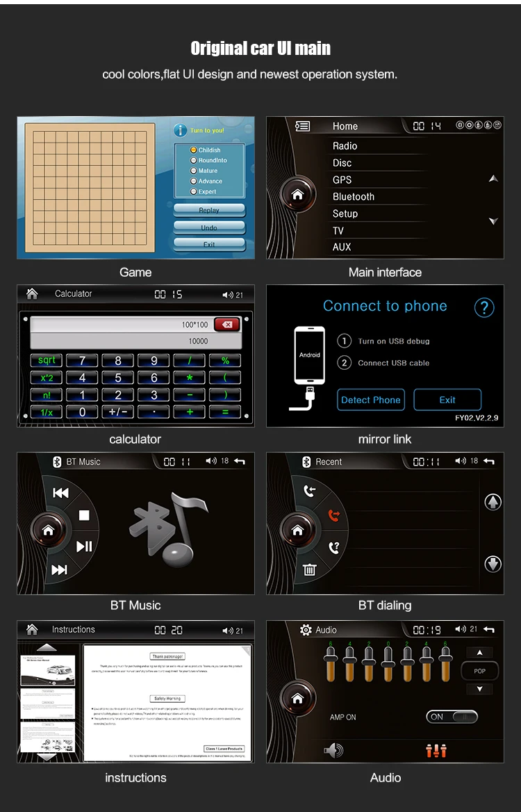Click home knob in BT dialing screen
521x812 pixels.
(x=297, y=530)
